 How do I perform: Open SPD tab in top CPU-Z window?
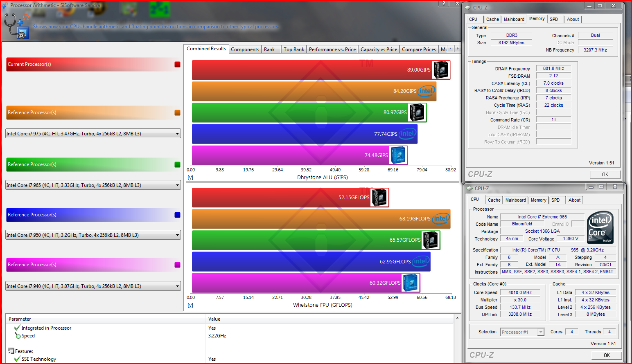(554, 19)
